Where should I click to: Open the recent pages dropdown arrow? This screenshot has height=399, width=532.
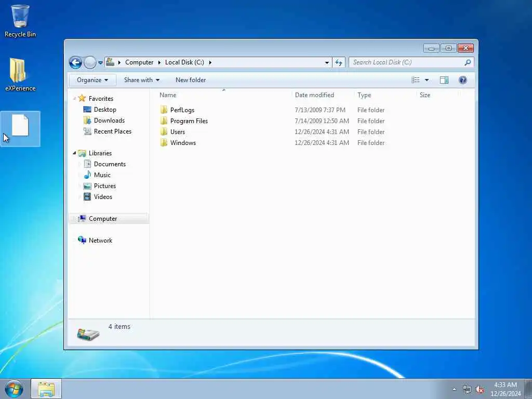pyautogui.click(x=100, y=63)
